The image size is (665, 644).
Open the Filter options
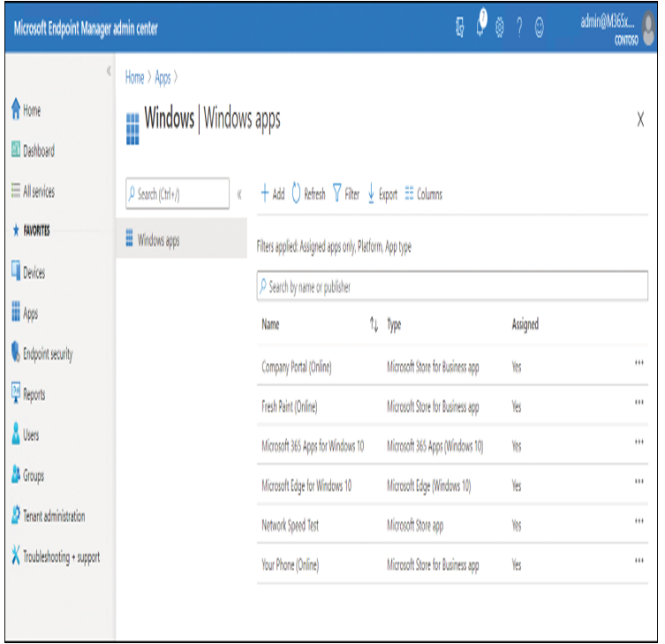coord(346,193)
